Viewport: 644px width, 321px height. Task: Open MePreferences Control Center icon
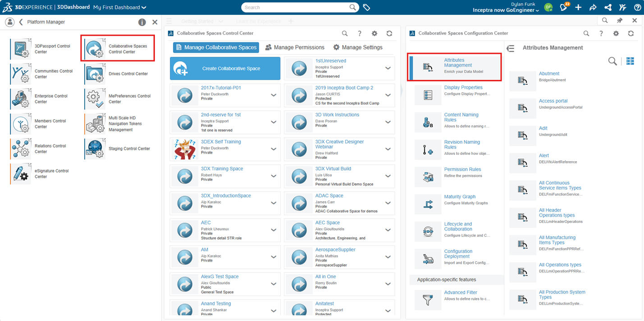[x=95, y=99]
